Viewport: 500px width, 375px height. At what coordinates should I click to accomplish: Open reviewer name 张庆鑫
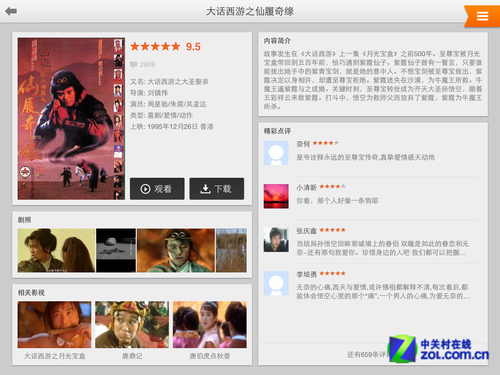point(306,231)
